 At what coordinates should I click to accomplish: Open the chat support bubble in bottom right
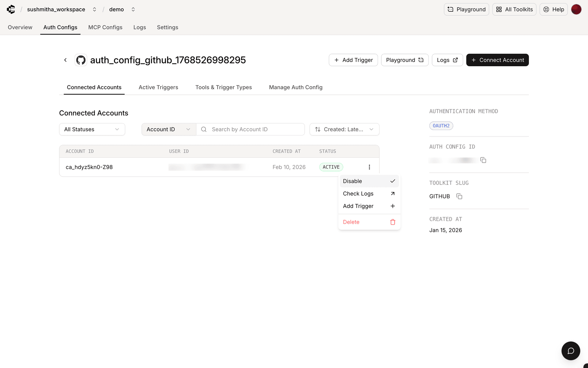pos(571,351)
